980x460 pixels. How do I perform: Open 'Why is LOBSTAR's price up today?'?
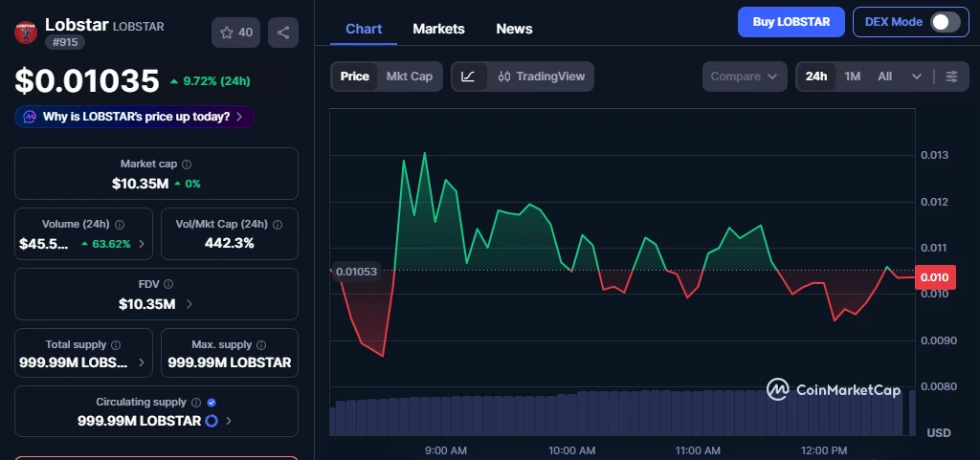pyautogui.click(x=135, y=117)
